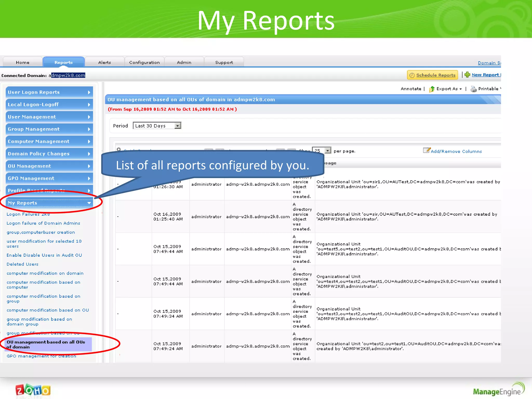Select the Reports tab
This screenshot has height=399, width=532.
pos(64,62)
